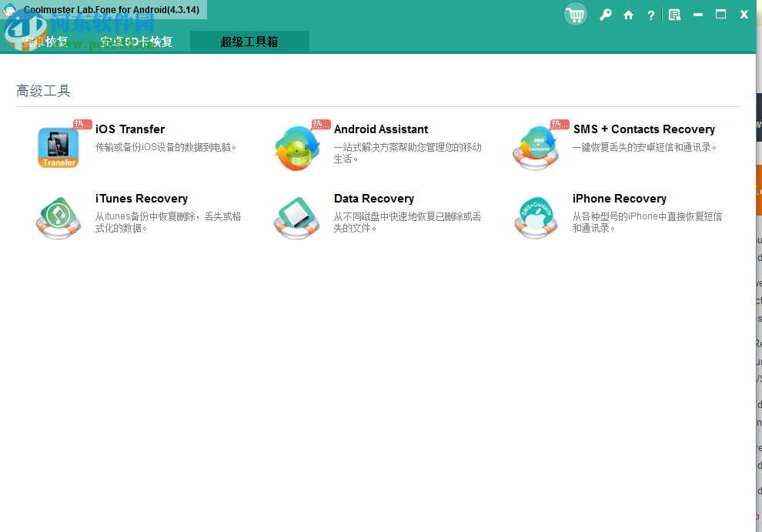Click the iOS Transfer title text

pos(129,129)
